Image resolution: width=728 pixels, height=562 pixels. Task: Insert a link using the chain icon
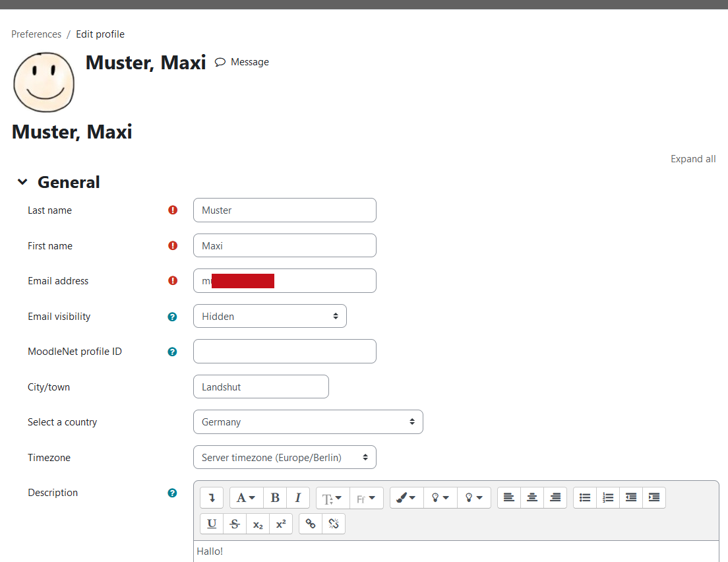click(x=311, y=524)
